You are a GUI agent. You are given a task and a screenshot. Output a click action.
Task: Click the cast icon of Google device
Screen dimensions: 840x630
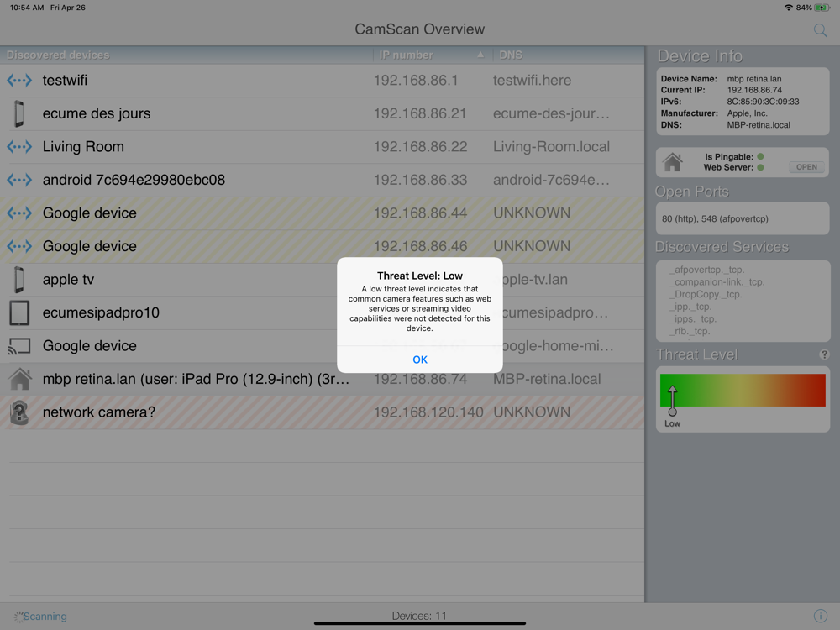pos(19,346)
